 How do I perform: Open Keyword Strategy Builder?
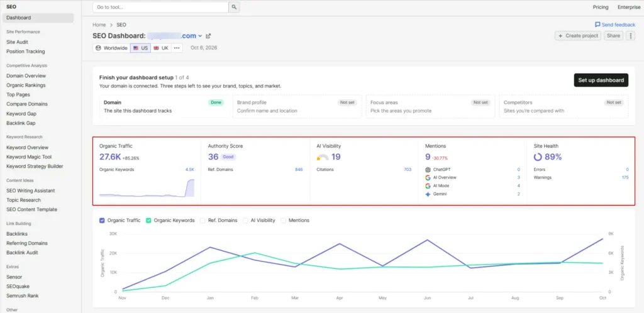pos(35,166)
